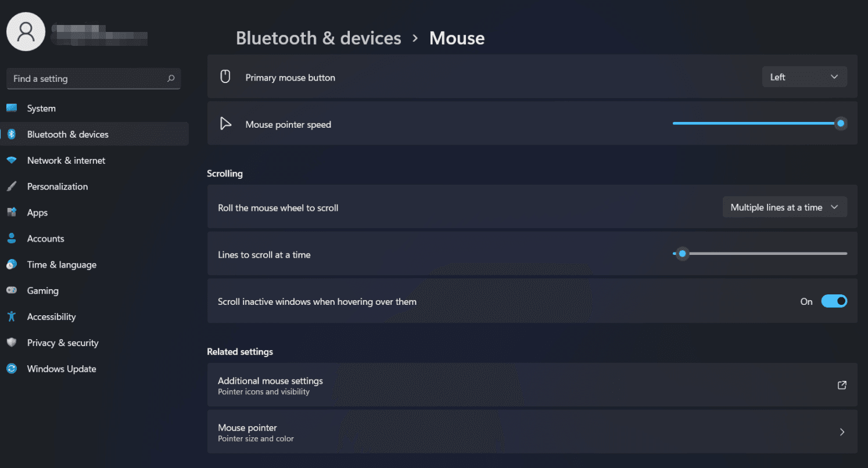Turn off Scroll inactive windows toggle
868x468 pixels.
tap(834, 301)
